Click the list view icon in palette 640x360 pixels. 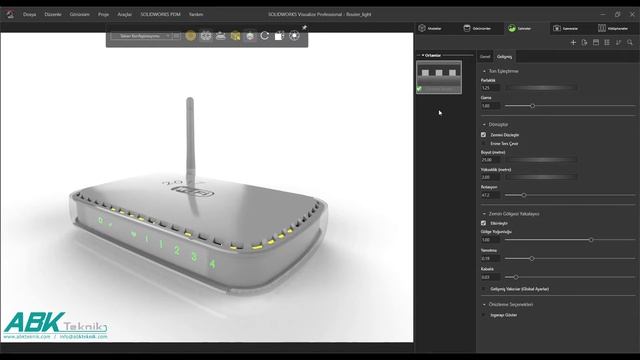[x=607, y=42]
